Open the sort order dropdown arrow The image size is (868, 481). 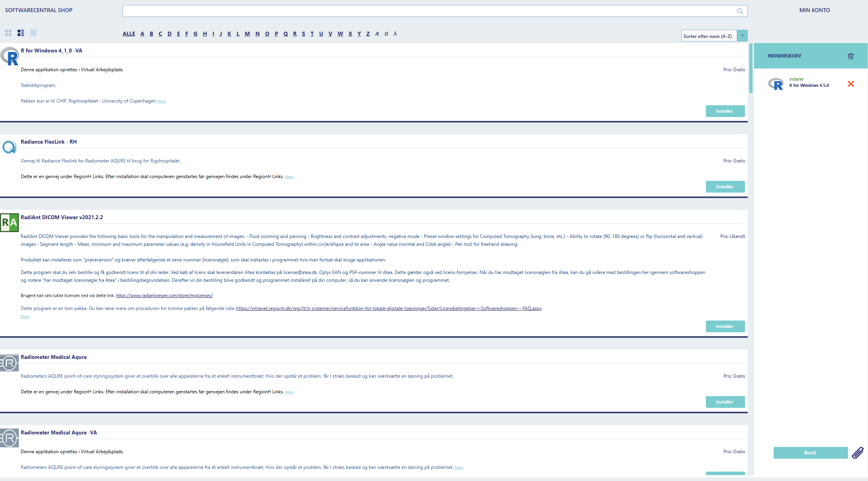tap(742, 36)
